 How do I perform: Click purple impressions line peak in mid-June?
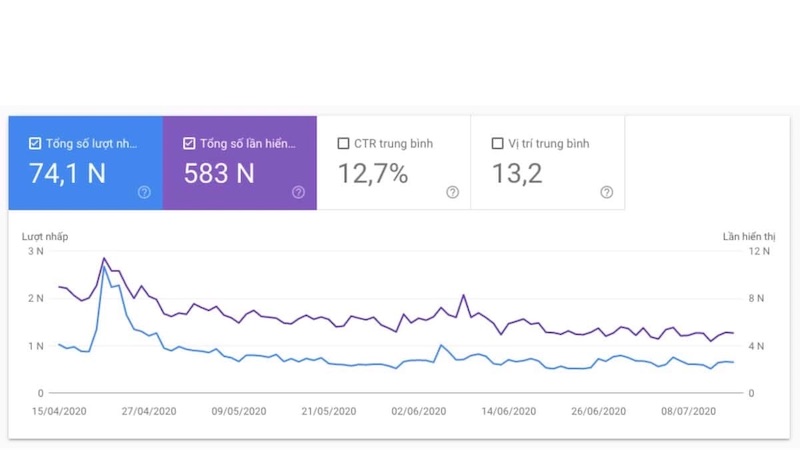[x=463, y=295]
